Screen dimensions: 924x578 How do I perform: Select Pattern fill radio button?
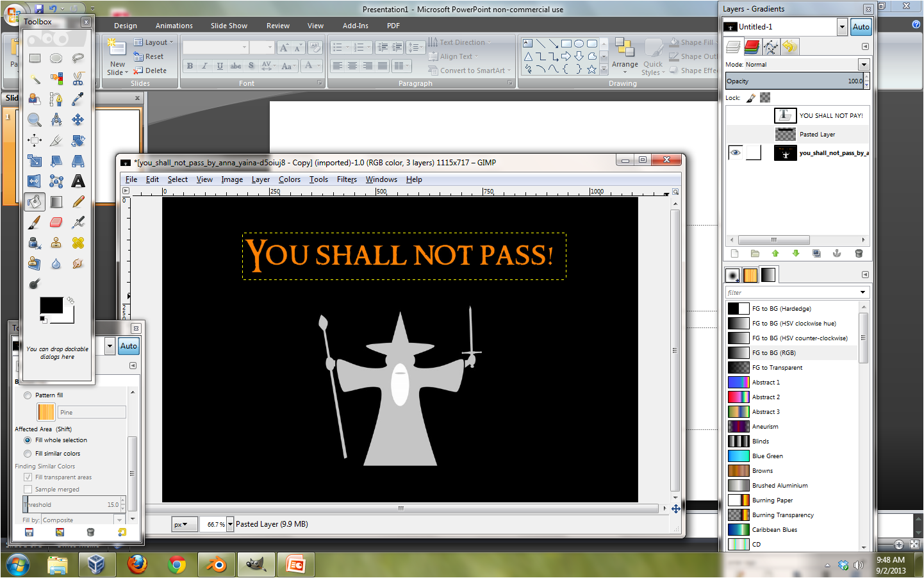(28, 395)
